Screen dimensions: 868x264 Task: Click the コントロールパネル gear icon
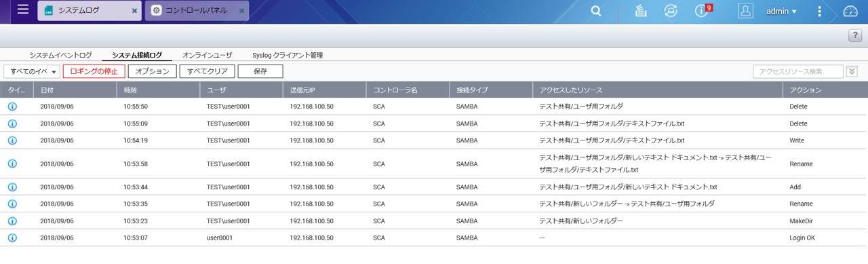click(x=156, y=11)
